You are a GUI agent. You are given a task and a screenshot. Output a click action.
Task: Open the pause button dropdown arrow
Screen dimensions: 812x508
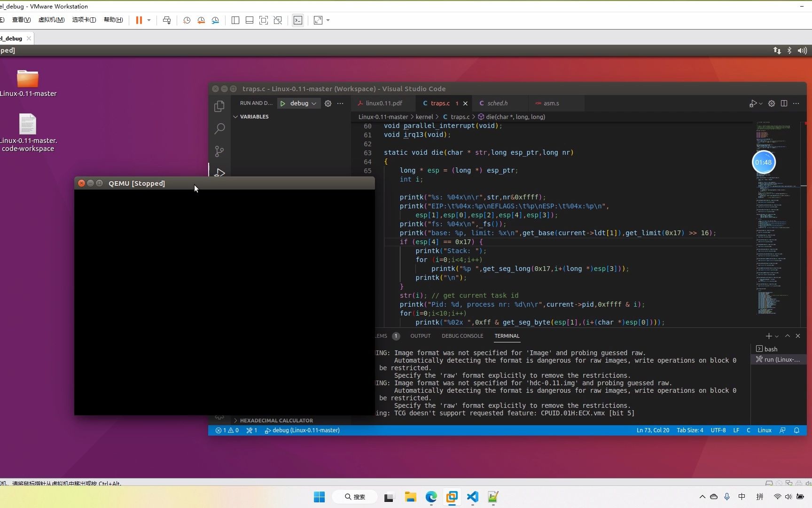[x=149, y=20]
